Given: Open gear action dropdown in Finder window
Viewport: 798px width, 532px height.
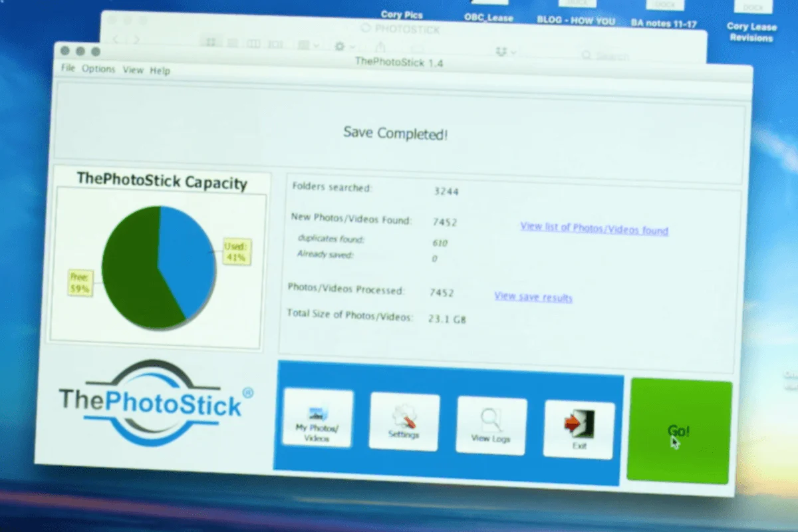Looking at the screenshot, I should click(344, 47).
